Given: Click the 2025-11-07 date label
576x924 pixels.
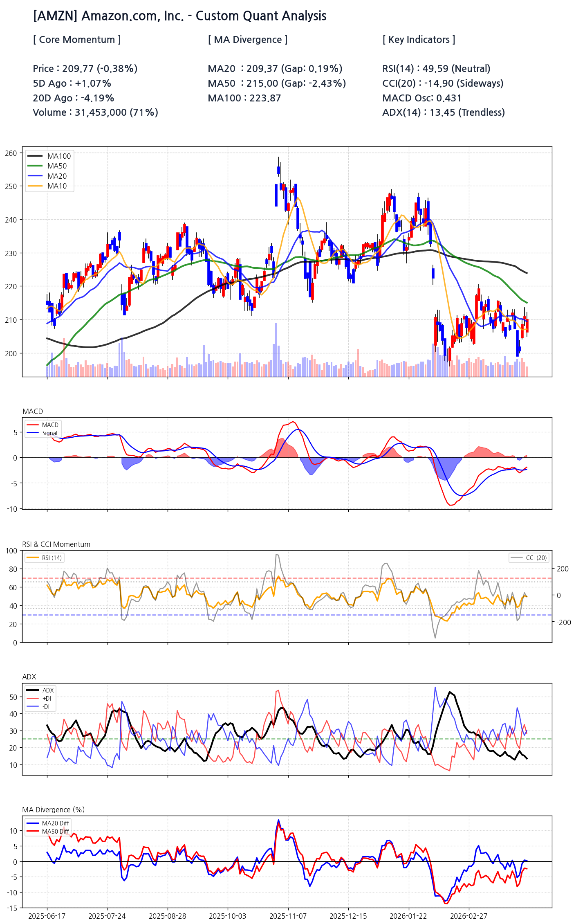Looking at the screenshot, I should click(x=288, y=916).
